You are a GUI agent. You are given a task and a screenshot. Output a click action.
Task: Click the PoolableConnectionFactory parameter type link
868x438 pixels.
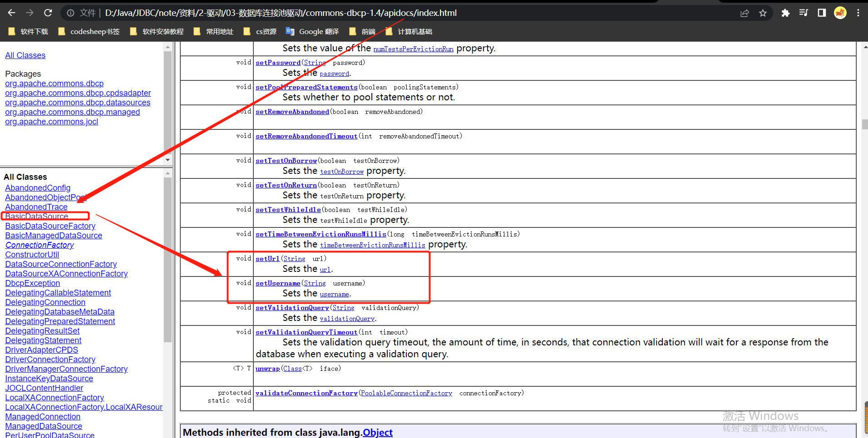click(407, 393)
